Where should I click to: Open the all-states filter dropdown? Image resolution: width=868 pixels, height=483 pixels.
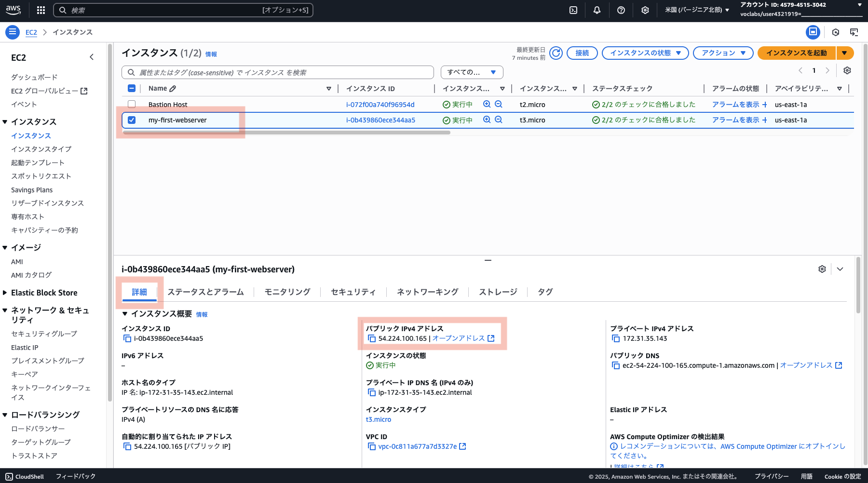(x=472, y=72)
